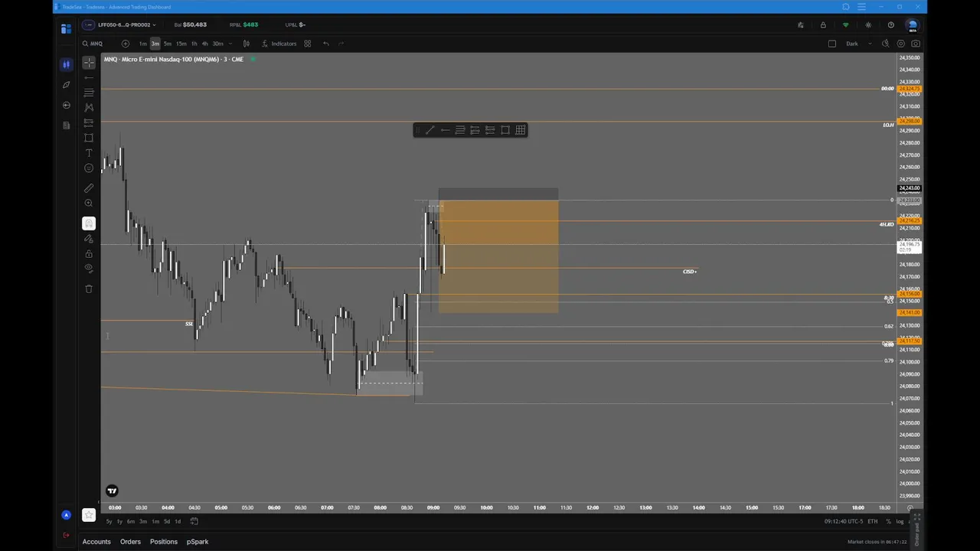The image size is (980, 551).
Task: Switch to the 5m timeframe
Action: [x=168, y=44]
